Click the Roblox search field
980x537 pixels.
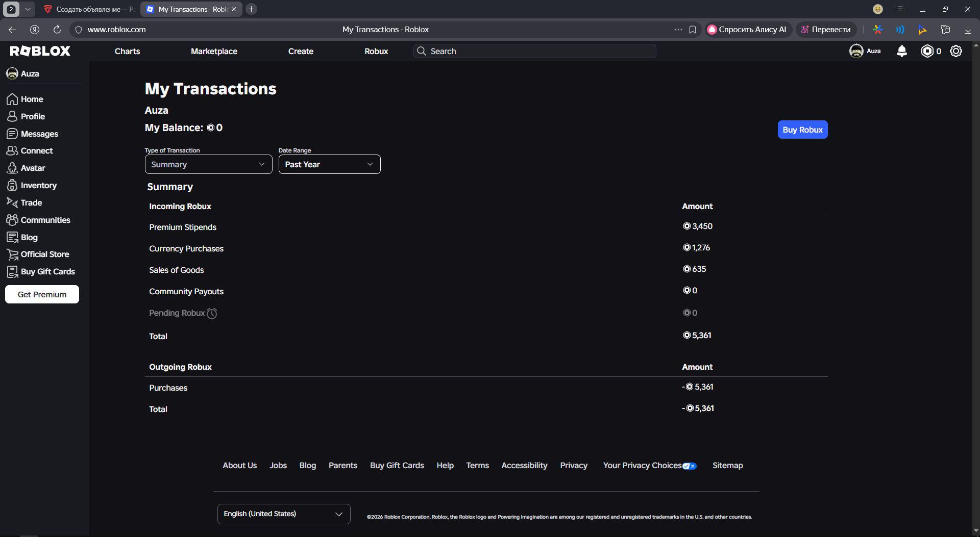pos(534,51)
